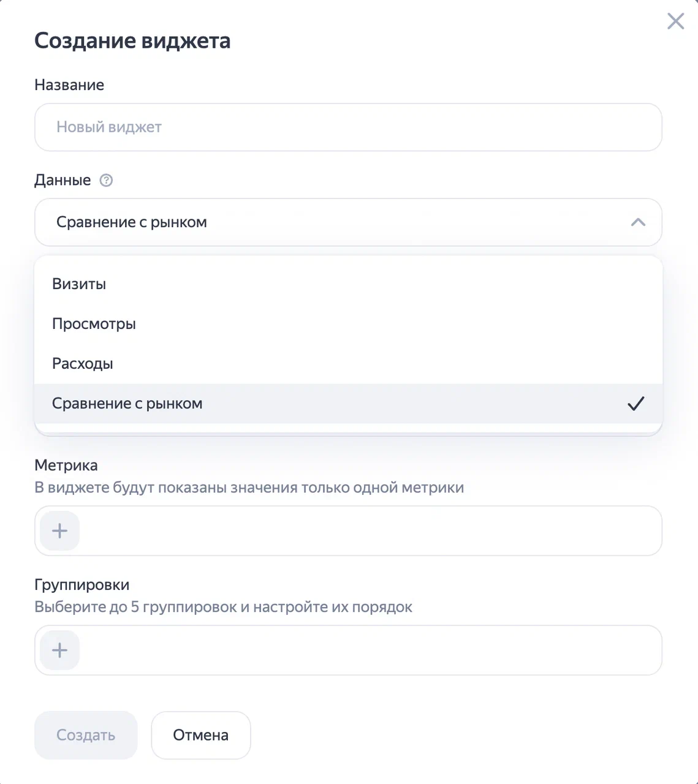
Task: Click the Создание виджета dialog title
Action: [x=132, y=41]
